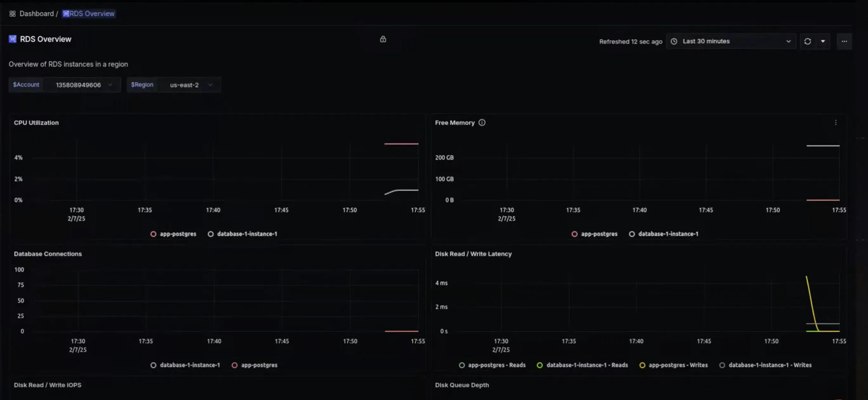Click the Disk Queue Depth panel title
868x400 pixels.
pyautogui.click(x=462, y=385)
